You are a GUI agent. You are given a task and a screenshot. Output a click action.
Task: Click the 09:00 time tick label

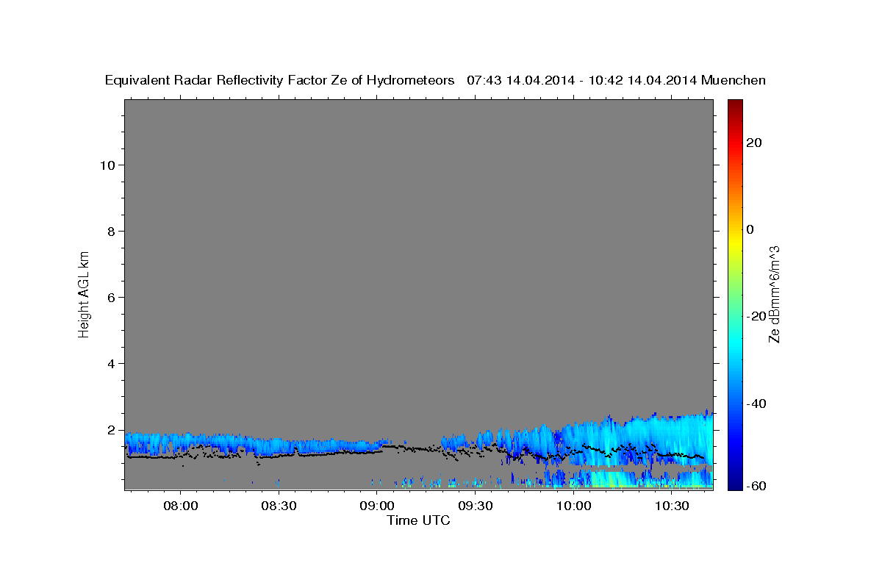pos(376,506)
